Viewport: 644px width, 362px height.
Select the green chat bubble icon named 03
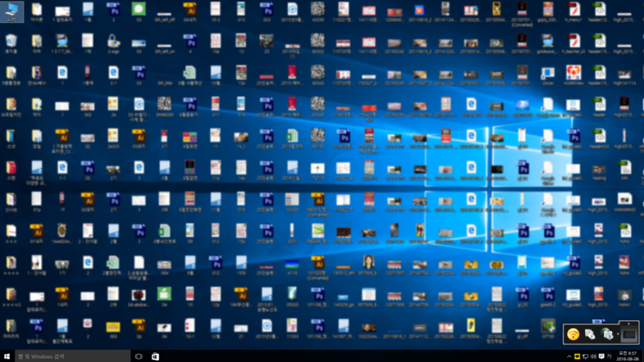click(x=139, y=12)
